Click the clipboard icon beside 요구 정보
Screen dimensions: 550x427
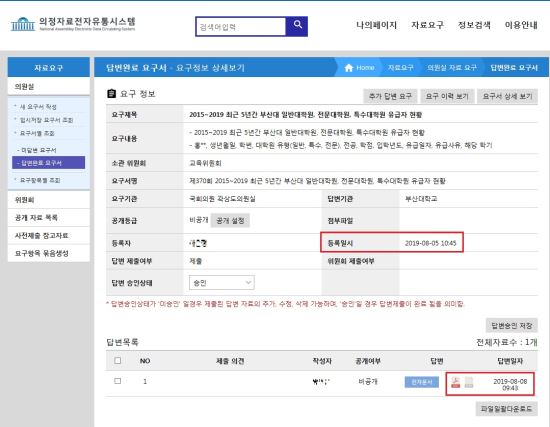111,94
